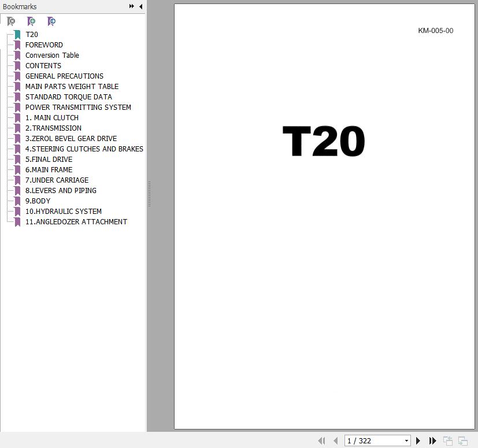Select 11.ANGLEDOZER ATTACHMENT bookmark
Viewport: 478px width, 448px height.
pos(76,221)
